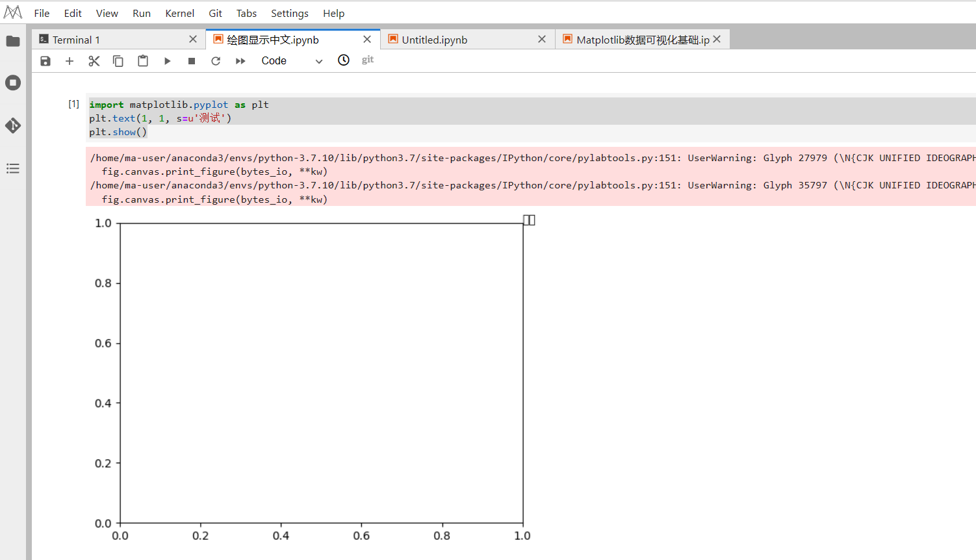
Task: Click the plt.show() code line
Action: point(118,132)
